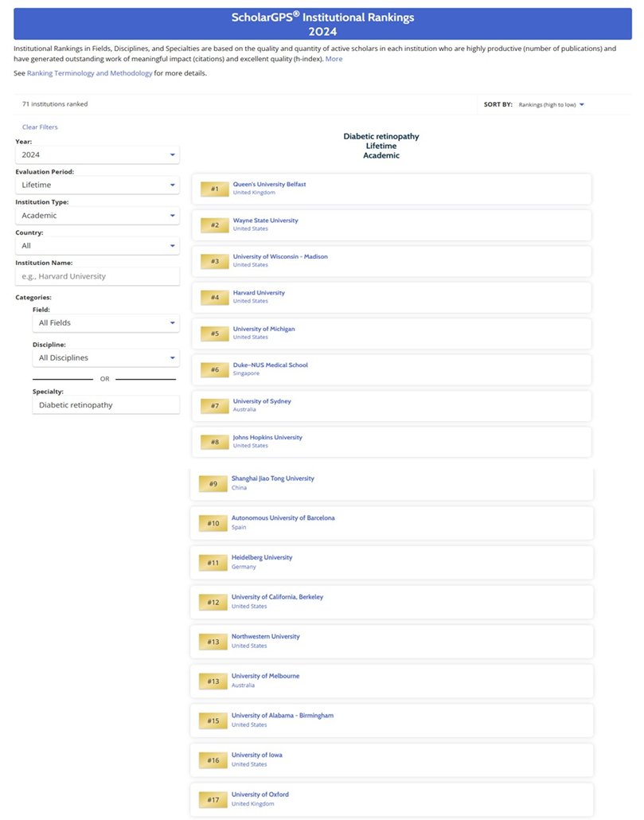
Task: Click the gold #1 rank badge
Action: coord(215,189)
